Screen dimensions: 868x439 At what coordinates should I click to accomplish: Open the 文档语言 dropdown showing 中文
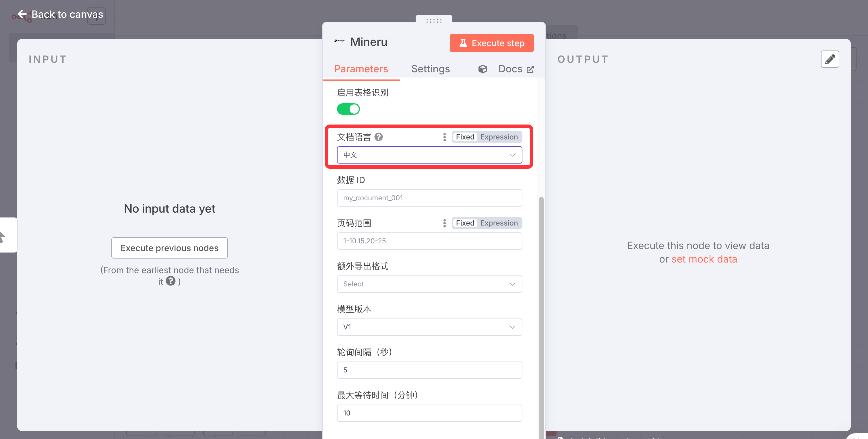click(429, 155)
